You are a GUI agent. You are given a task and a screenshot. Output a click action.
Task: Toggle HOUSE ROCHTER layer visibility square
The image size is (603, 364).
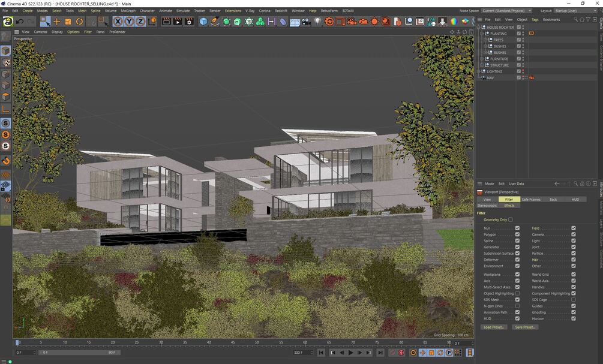(x=519, y=28)
